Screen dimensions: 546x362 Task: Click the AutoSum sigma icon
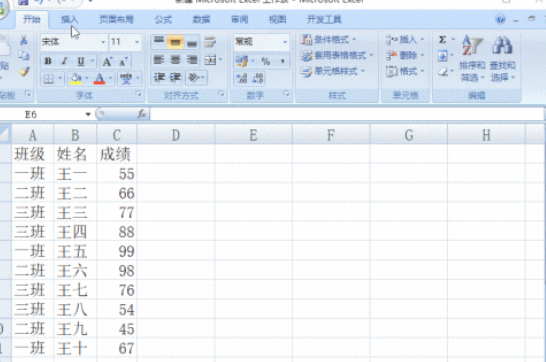pos(442,40)
